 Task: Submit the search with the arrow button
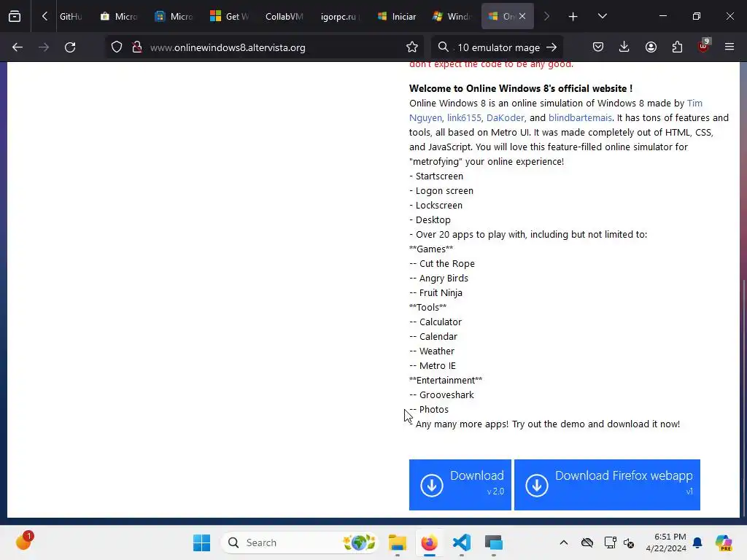pos(551,47)
